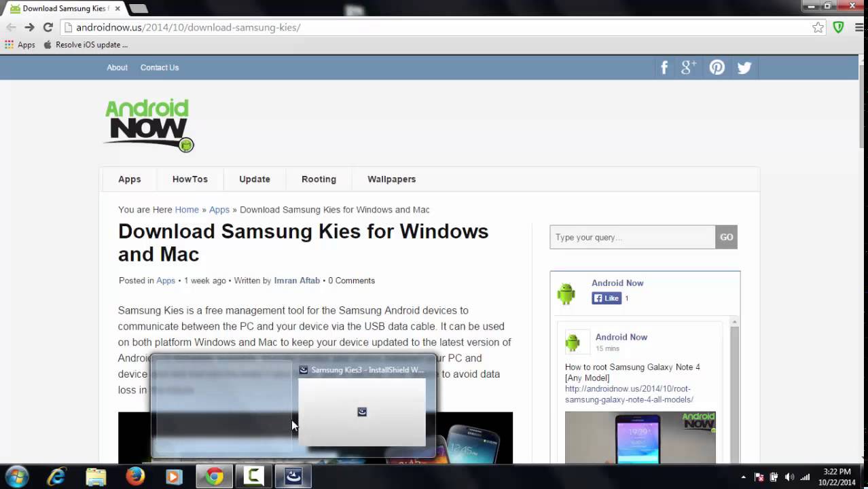Bookmark page with star icon
The width and height of the screenshot is (868, 489).
click(818, 27)
